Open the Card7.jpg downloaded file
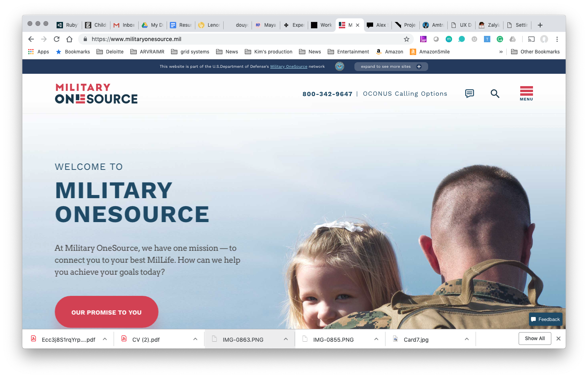The height and width of the screenshot is (378, 588). pyautogui.click(x=416, y=340)
